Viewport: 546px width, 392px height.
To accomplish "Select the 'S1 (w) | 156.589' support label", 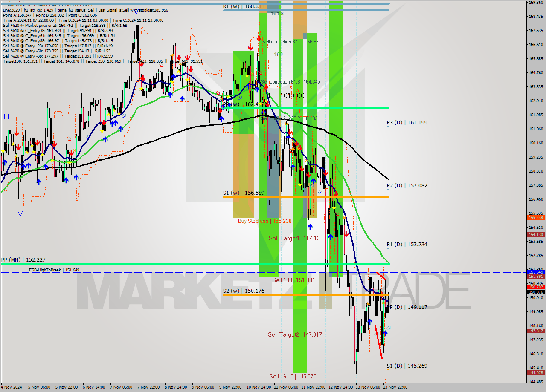I will click(x=244, y=193).
